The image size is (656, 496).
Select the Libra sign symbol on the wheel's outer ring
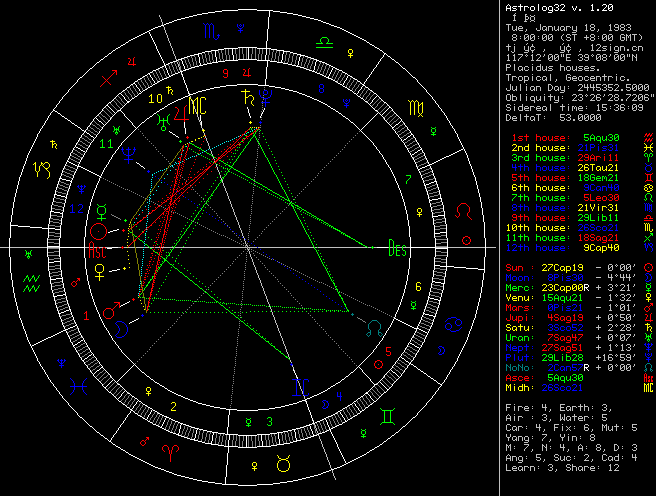coord(325,42)
